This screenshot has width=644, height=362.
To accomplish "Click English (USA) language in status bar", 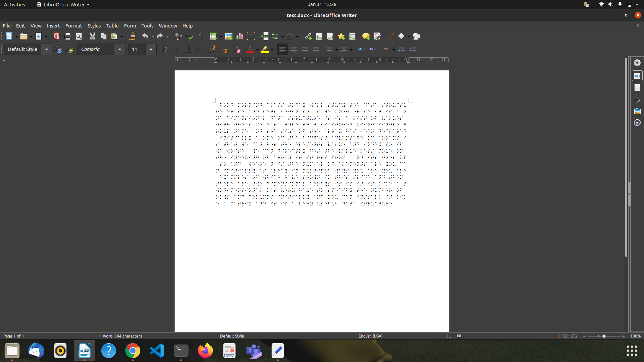I will tap(370, 336).
